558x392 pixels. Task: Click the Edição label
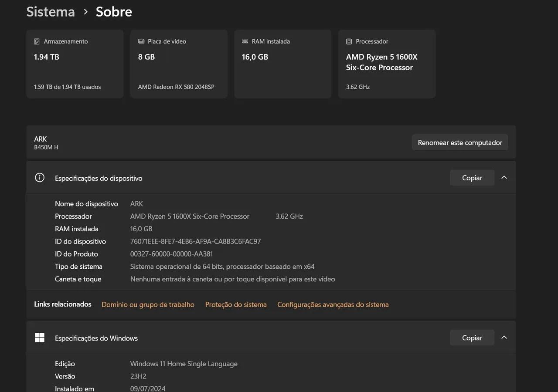coord(65,364)
